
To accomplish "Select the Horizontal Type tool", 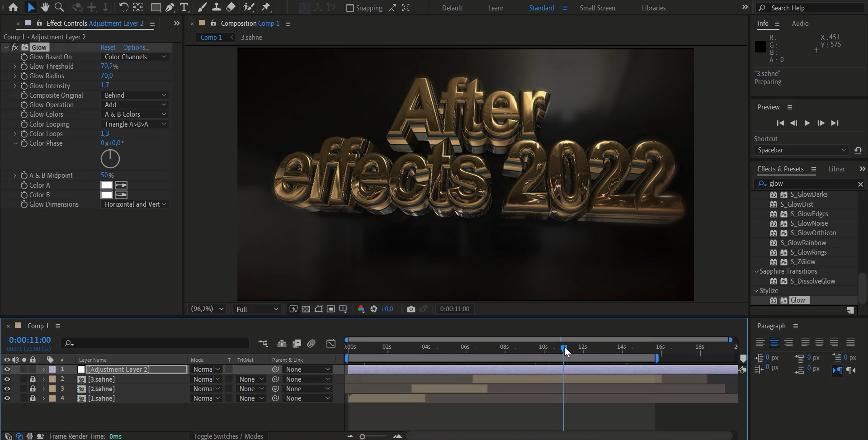I will 184,7.
